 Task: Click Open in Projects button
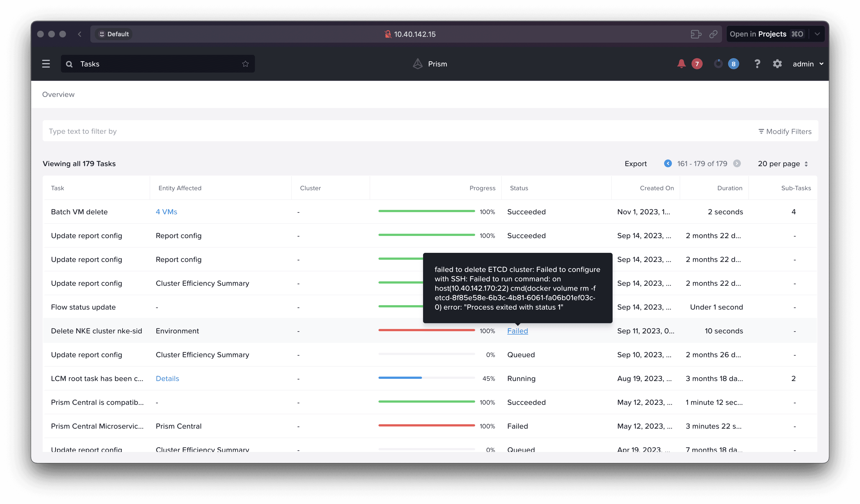click(x=767, y=34)
